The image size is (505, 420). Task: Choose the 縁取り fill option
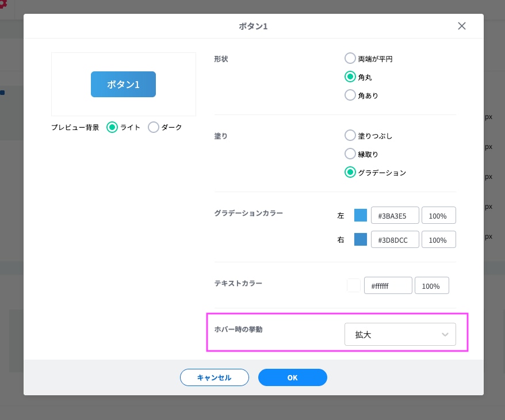(350, 154)
